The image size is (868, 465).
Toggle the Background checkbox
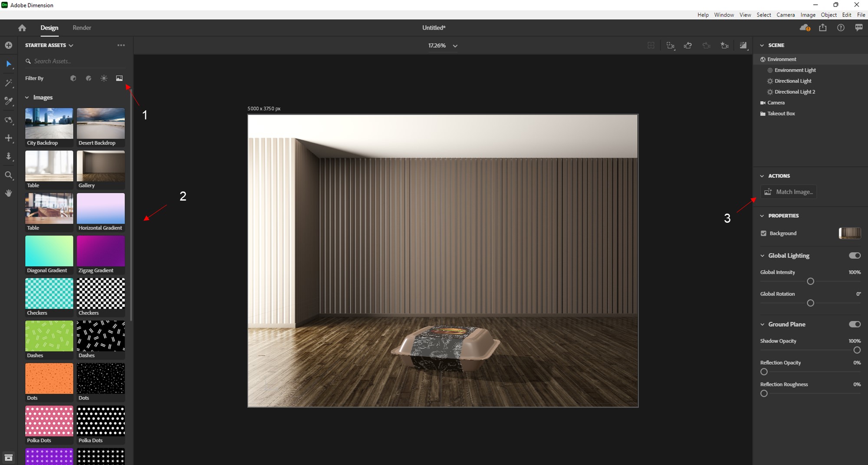click(x=764, y=233)
